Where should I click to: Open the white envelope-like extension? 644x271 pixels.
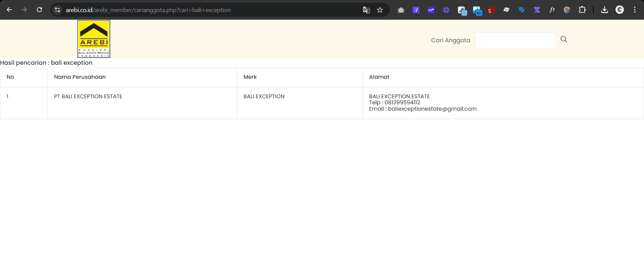pos(506,10)
